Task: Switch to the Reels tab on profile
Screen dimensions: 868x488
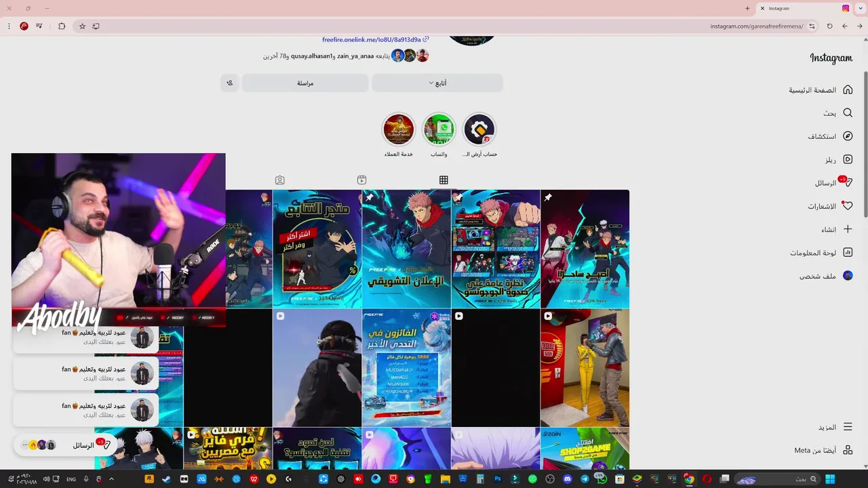Action: click(x=361, y=180)
